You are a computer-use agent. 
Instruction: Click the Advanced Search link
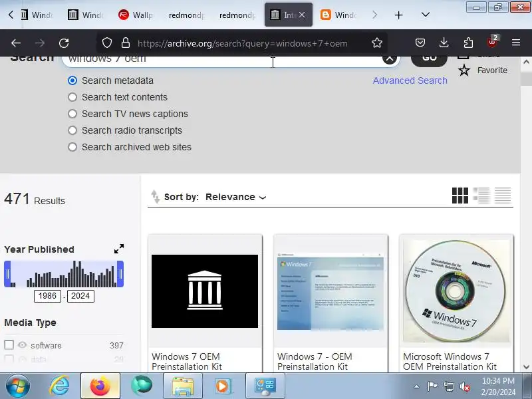410,80
